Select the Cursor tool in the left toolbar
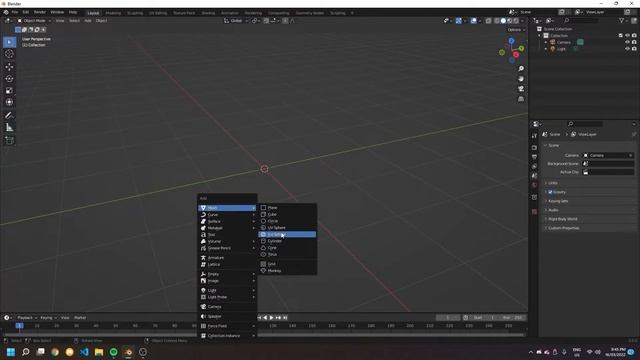 point(9,54)
